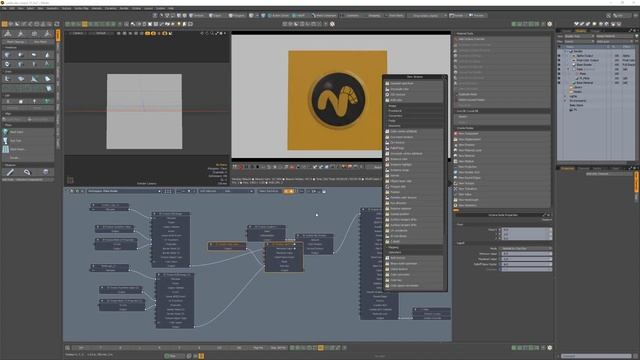Toggle visibility of Base Shader layer

(x=559, y=65)
